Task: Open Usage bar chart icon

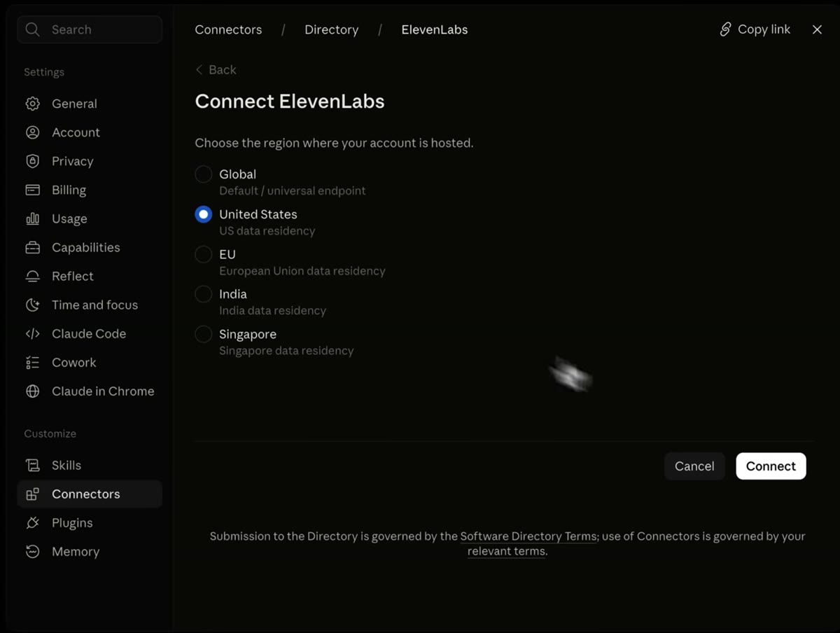Action: 32,218
